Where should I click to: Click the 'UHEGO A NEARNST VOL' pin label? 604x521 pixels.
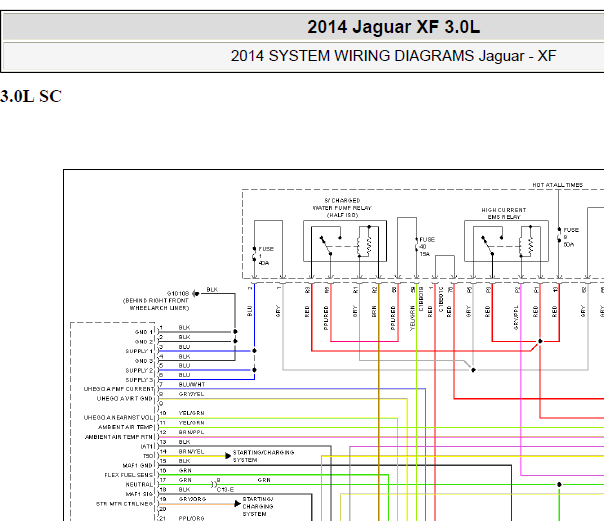tap(119, 417)
